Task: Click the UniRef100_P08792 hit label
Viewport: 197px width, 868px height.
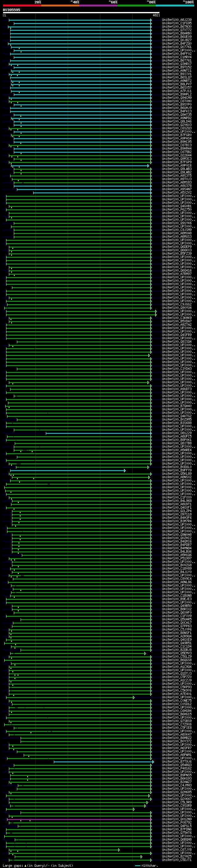Action: pos(177,822)
